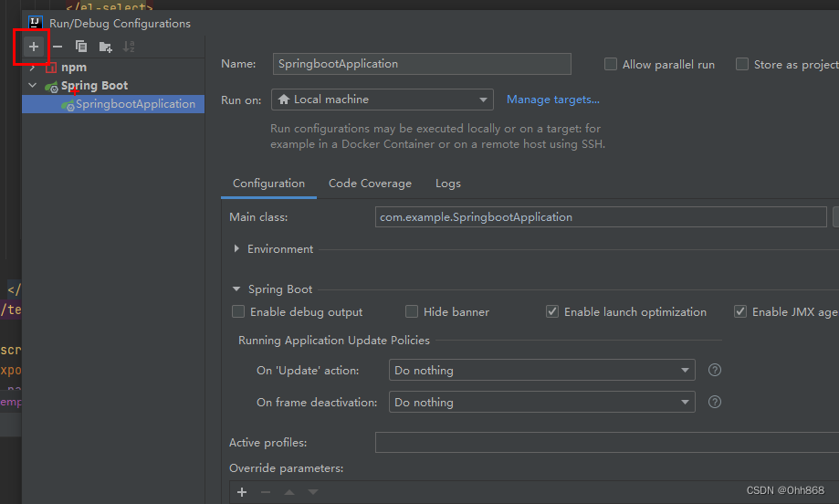This screenshot has width=839, height=504.
Task: Move override parameter up
Action: point(289,492)
